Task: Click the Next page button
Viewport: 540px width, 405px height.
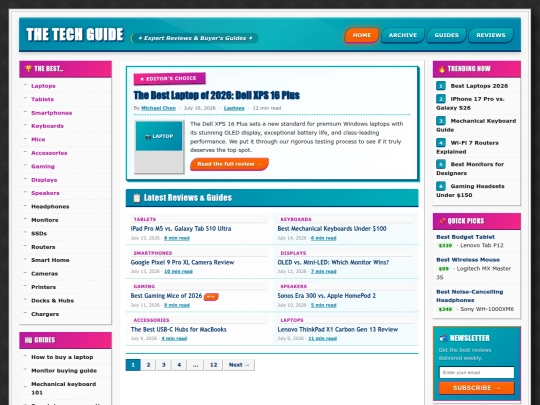Action: point(239,365)
